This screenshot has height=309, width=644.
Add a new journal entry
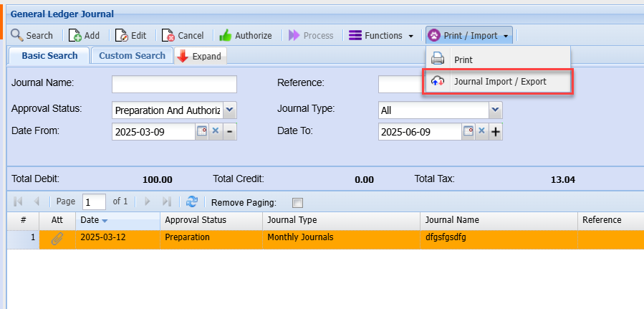click(85, 35)
